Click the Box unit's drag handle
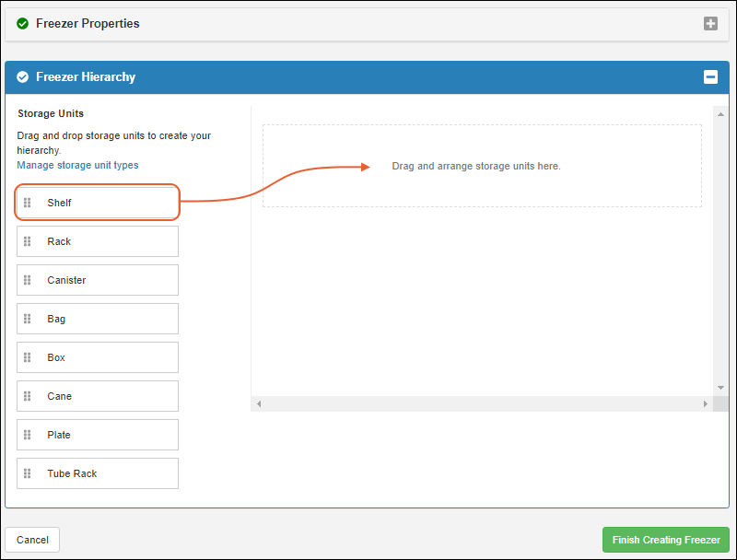The height and width of the screenshot is (560, 737). pos(28,357)
